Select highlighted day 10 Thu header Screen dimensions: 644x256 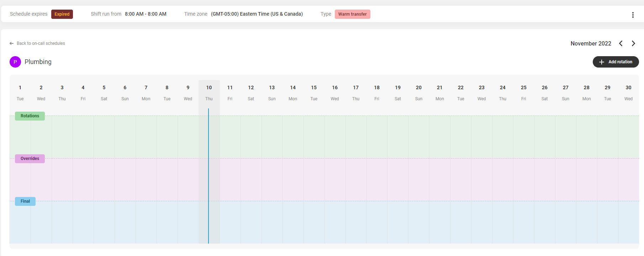click(x=209, y=93)
